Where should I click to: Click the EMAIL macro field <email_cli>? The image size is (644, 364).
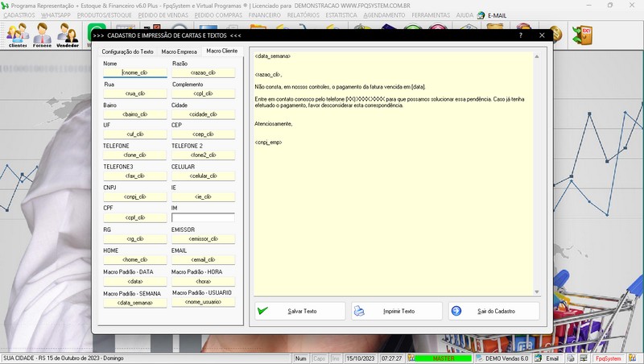click(x=204, y=259)
